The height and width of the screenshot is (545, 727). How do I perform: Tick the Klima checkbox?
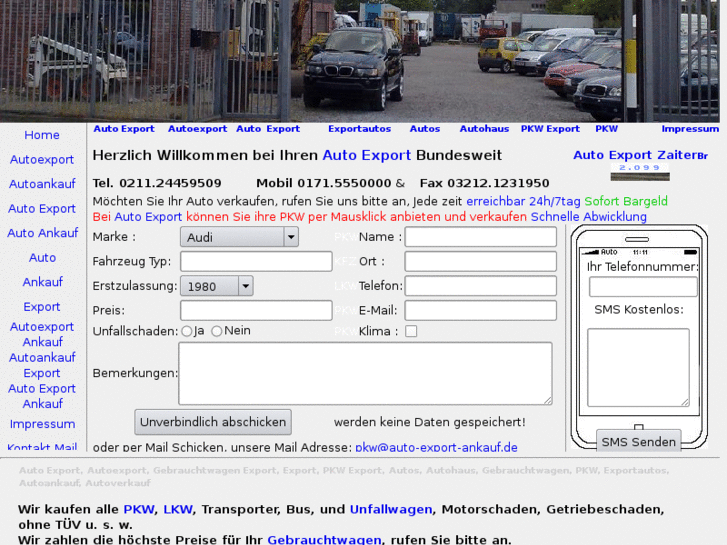pyautogui.click(x=411, y=331)
